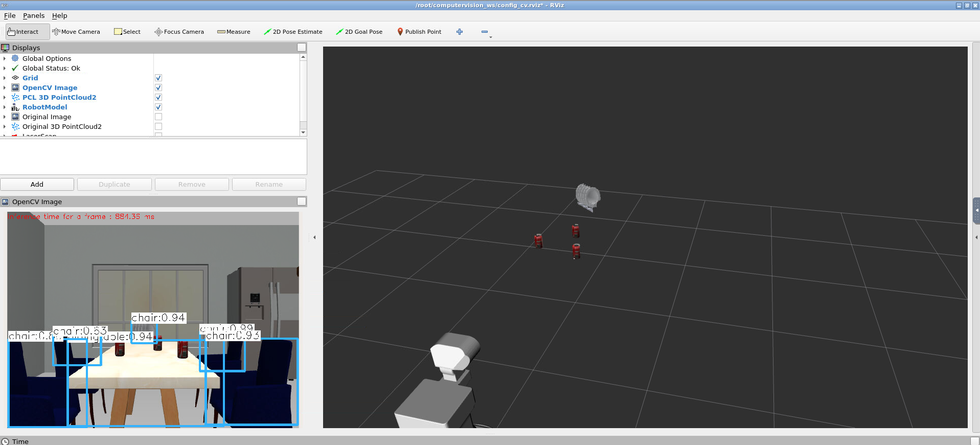Screen dimensions: 980x445
Task: Click the left panel collapse arrow handle
Action: pos(314,237)
